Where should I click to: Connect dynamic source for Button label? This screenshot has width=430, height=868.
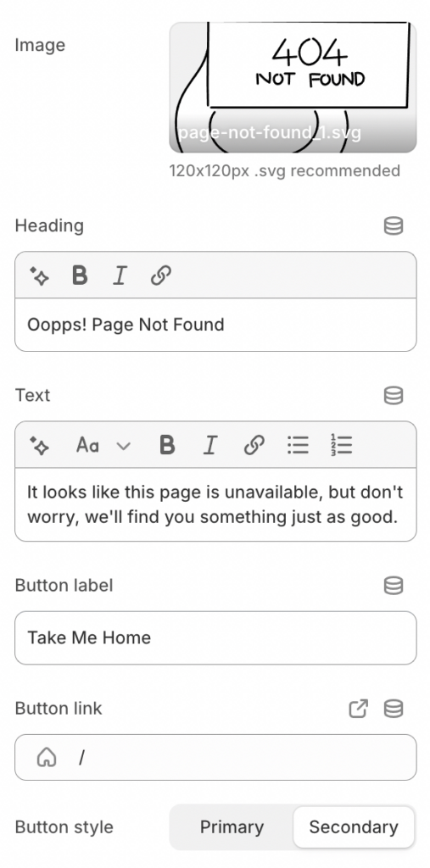click(394, 586)
